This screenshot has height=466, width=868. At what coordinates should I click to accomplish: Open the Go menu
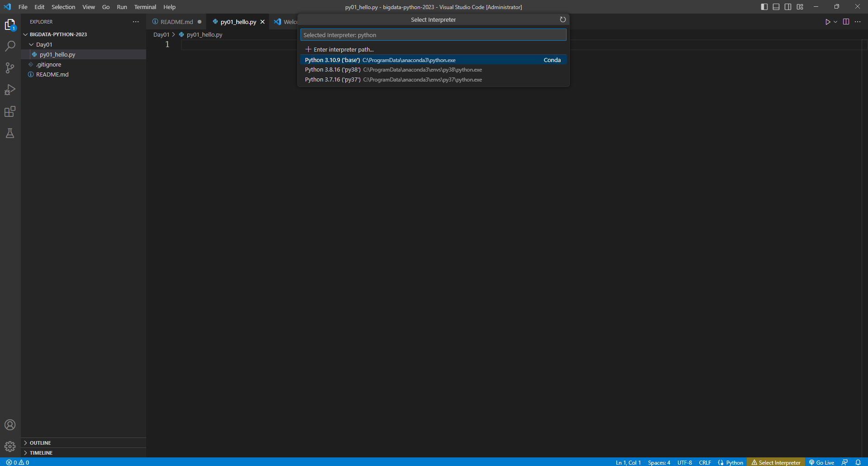(x=106, y=7)
